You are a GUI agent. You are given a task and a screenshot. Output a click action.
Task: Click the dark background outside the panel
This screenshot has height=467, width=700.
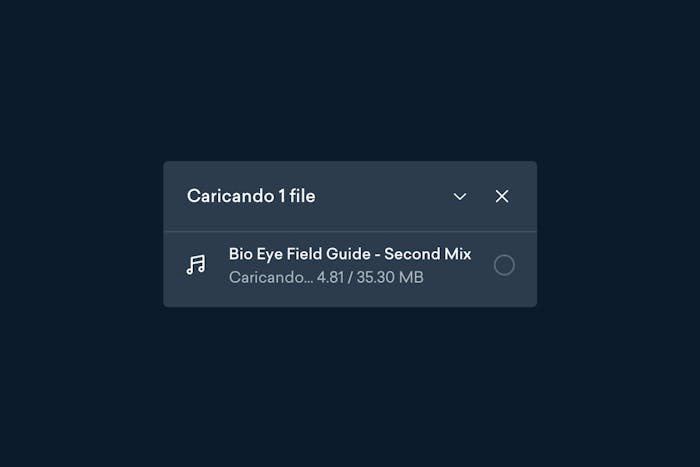350,80
